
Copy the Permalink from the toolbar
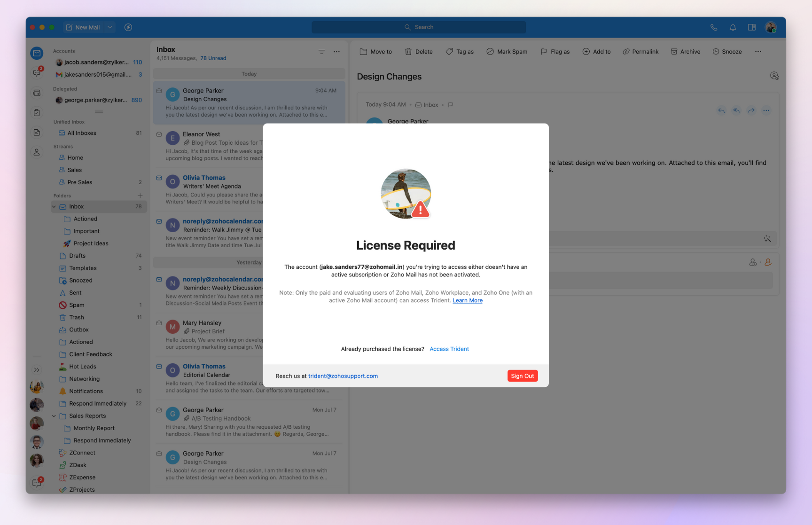click(x=640, y=52)
